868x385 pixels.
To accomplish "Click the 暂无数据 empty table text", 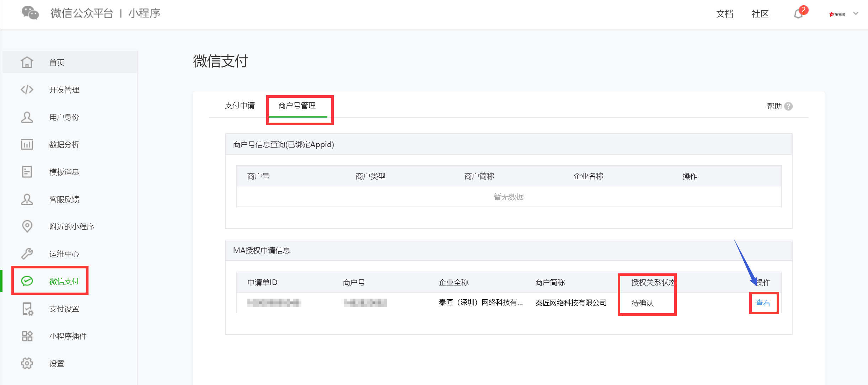I will (x=509, y=197).
